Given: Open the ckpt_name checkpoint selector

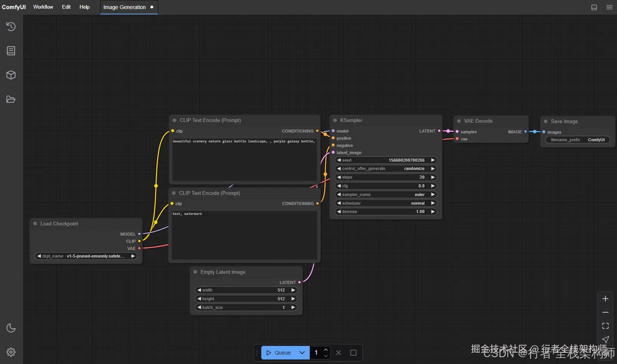Looking at the screenshot, I should (86, 256).
